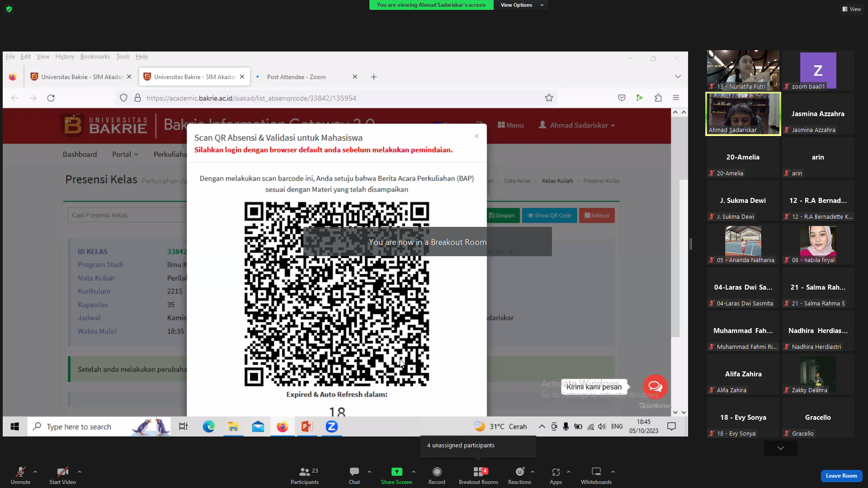This screenshot has height=488, width=868.
Task: Go back with browser back arrow
Action: coord(15,98)
